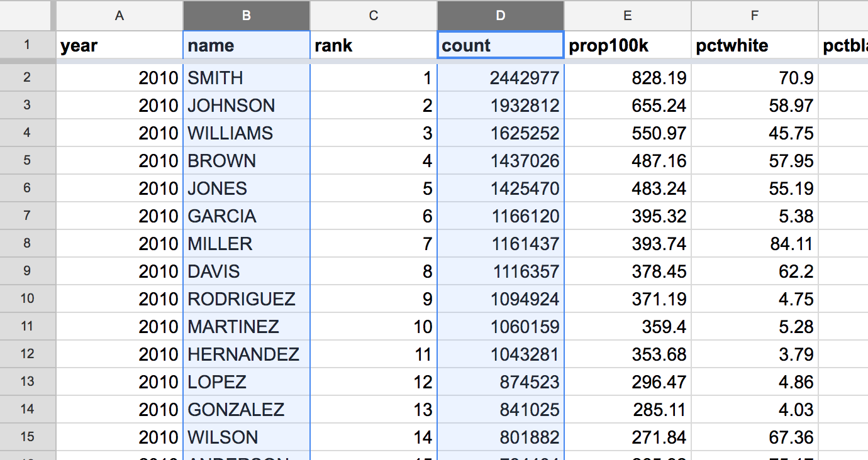
Task: Select column B header
Action: click(247, 16)
